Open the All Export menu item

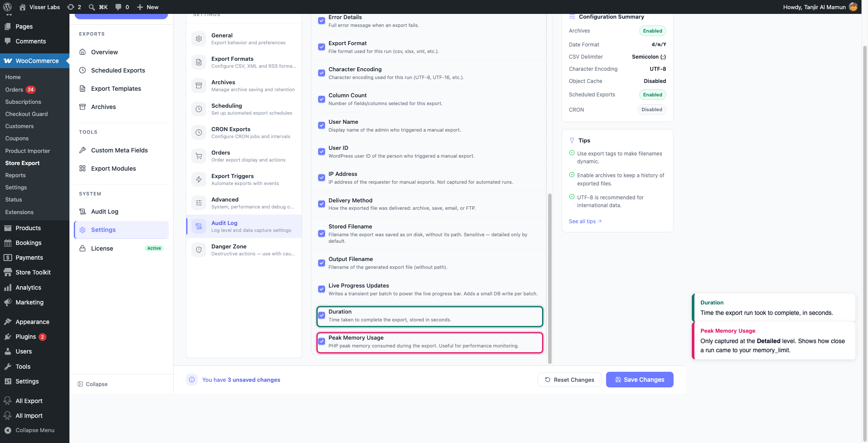(35, 401)
